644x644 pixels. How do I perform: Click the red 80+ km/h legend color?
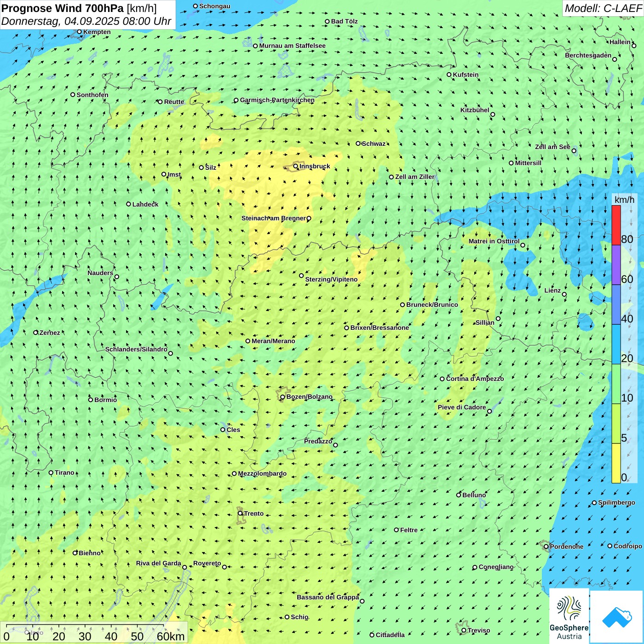[616, 225]
